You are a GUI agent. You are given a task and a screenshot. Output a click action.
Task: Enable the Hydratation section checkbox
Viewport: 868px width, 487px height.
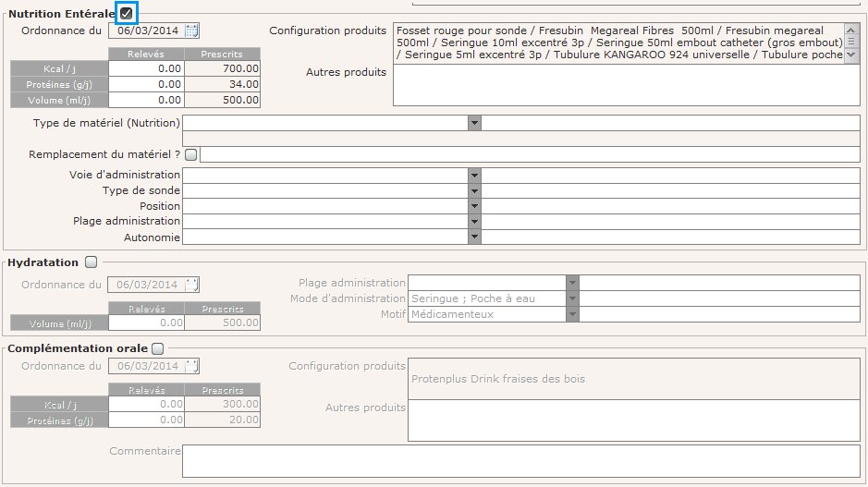92,262
